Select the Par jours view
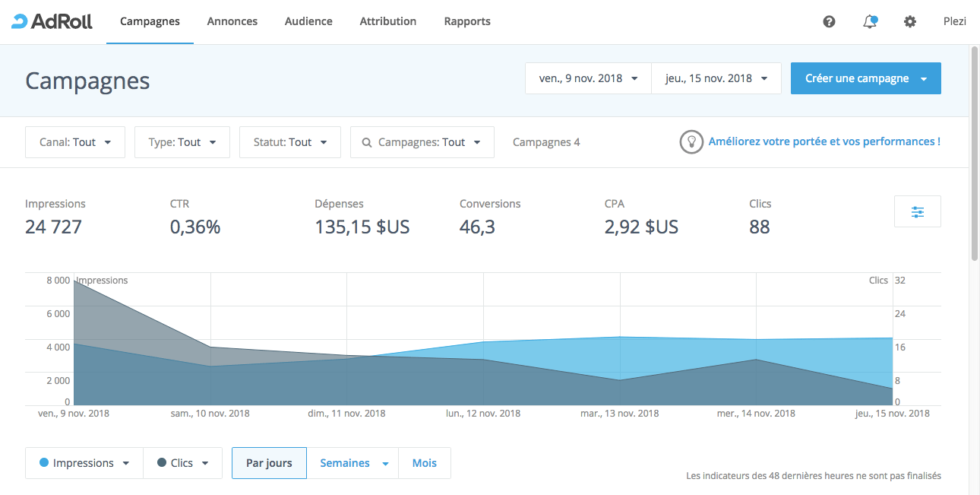The image size is (980, 495). point(269,463)
